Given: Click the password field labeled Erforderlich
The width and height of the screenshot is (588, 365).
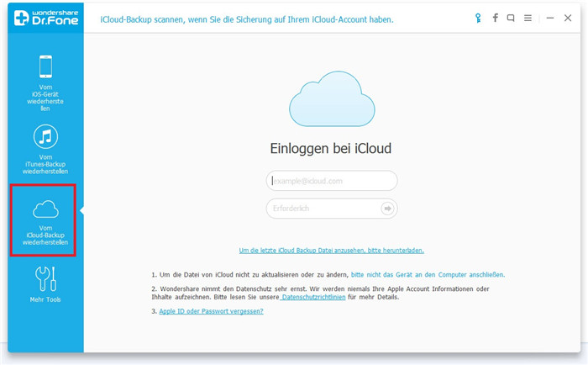Looking at the screenshot, I should pyautogui.click(x=332, y=209).
